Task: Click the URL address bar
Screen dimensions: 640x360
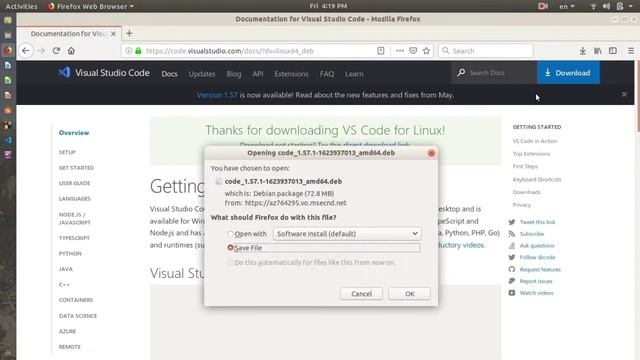Action: 257,51
